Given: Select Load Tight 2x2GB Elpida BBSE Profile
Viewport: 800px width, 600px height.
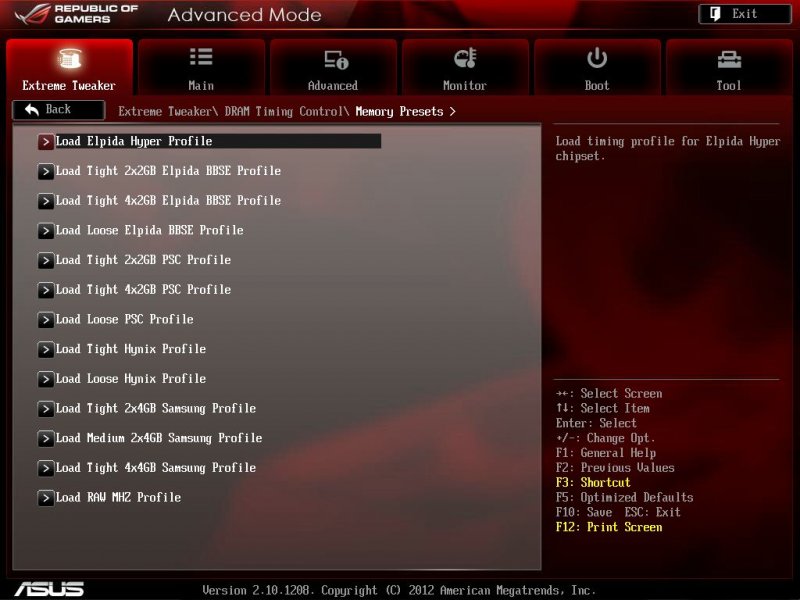Looking at the screenshot, I should 168,171.
